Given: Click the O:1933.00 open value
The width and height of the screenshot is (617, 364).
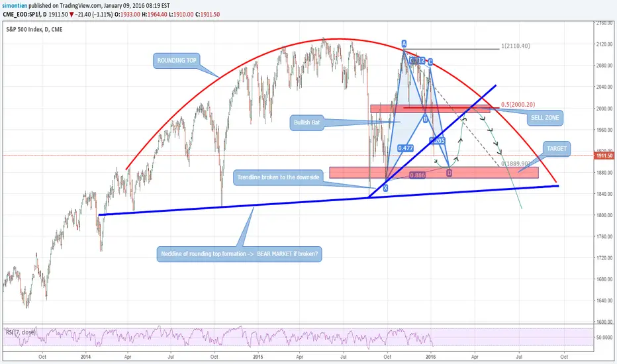Looking at the screenshot, I should 127,14.
